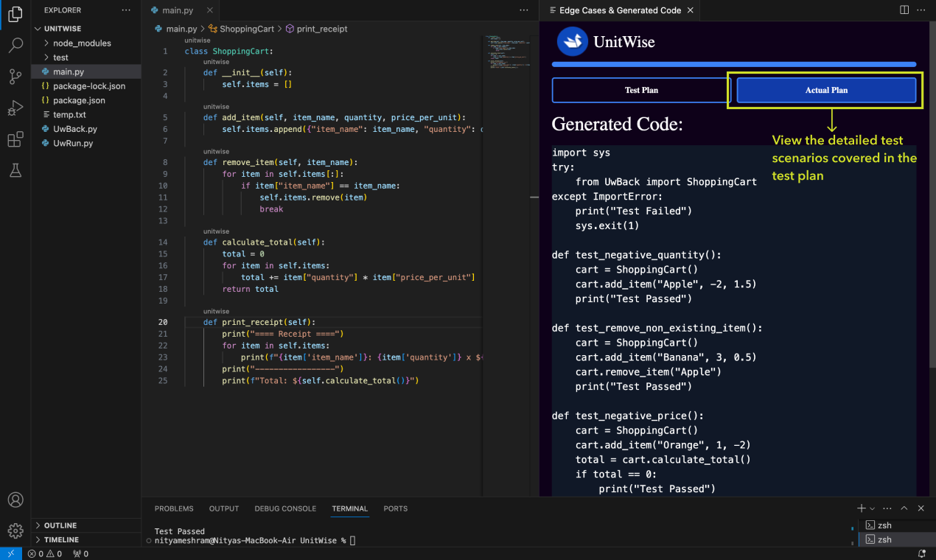Click the Explorer more actions ellipsis
936x560 pixels.
[126, 10]
